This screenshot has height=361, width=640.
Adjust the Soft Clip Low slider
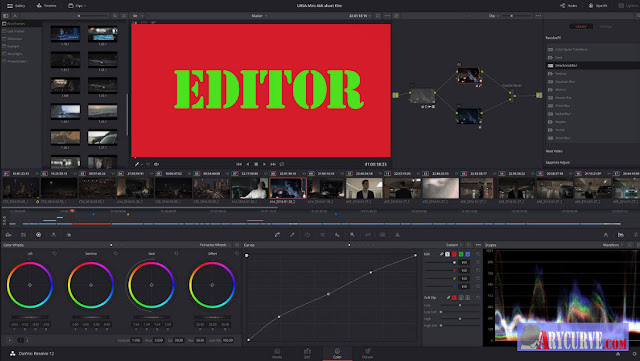(x=460, y=305)
